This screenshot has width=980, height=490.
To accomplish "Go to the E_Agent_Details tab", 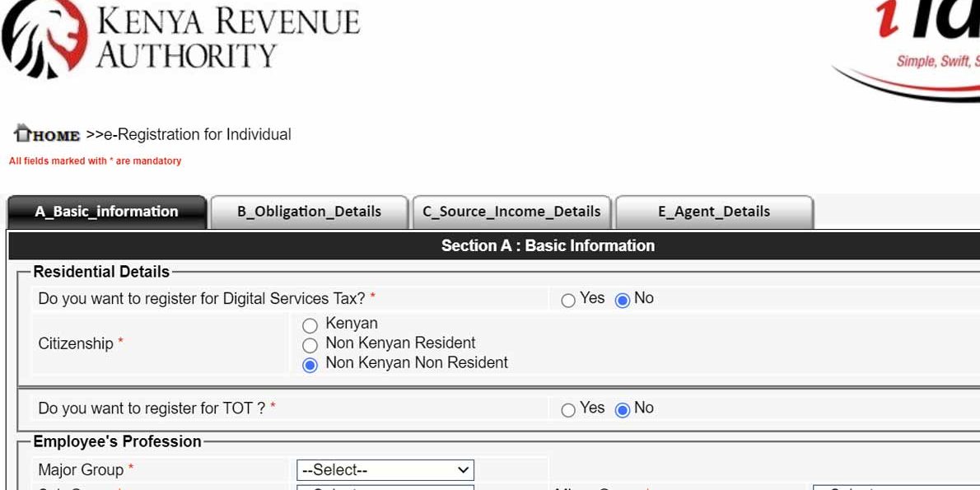I will pyautogui.click(x=715, y=212).
